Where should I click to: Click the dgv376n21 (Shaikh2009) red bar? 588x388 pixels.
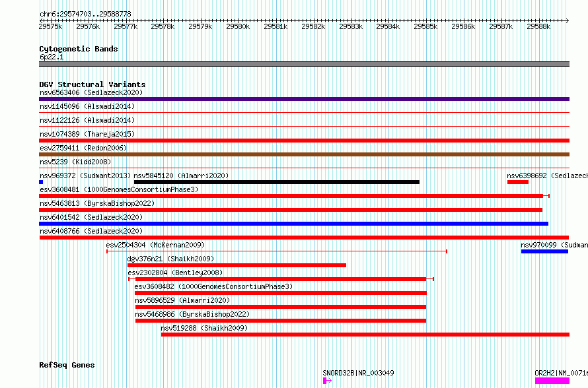237,265
